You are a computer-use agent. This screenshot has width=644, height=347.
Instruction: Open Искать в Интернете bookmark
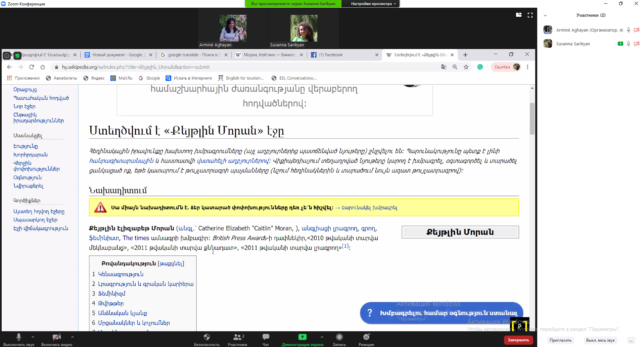click(x=189, y=78)
